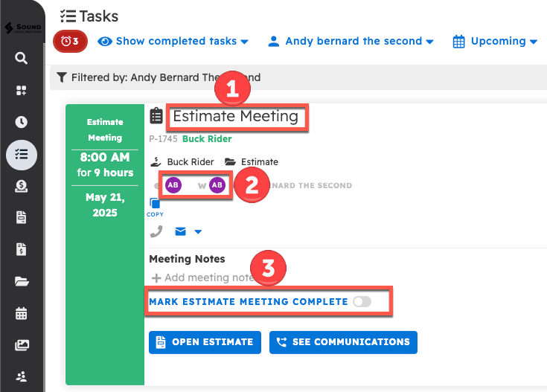Toggle Mark Estimate Meeting Complete switch
The width and height of the screenshot is (547, 392).
pyautogui.click(x=362, y=301)
